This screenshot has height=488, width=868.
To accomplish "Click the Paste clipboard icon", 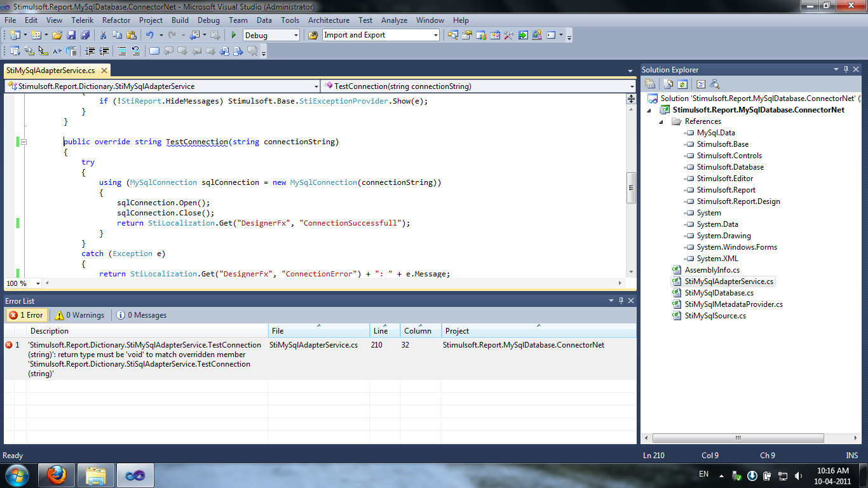I will [132, 36].
